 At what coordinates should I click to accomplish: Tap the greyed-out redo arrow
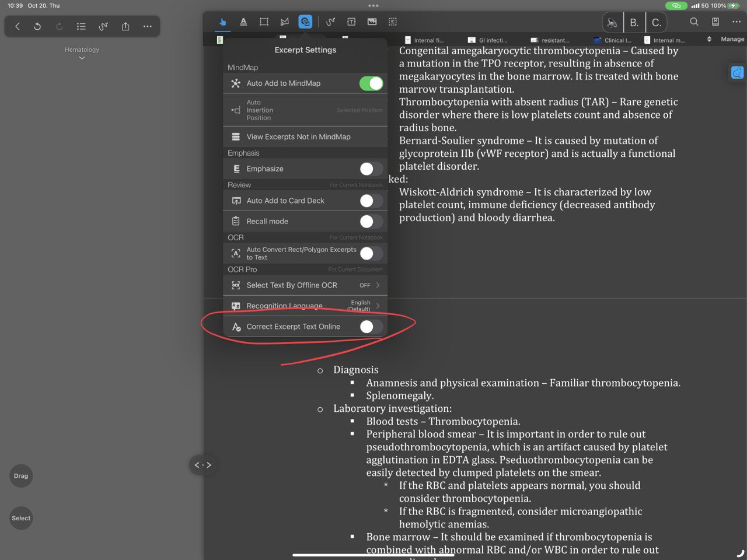(x=59, y=26)
